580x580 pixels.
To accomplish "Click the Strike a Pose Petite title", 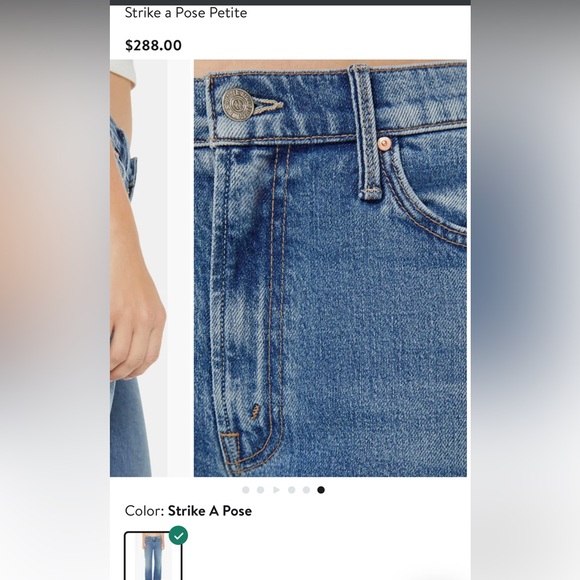I will 186,13.
